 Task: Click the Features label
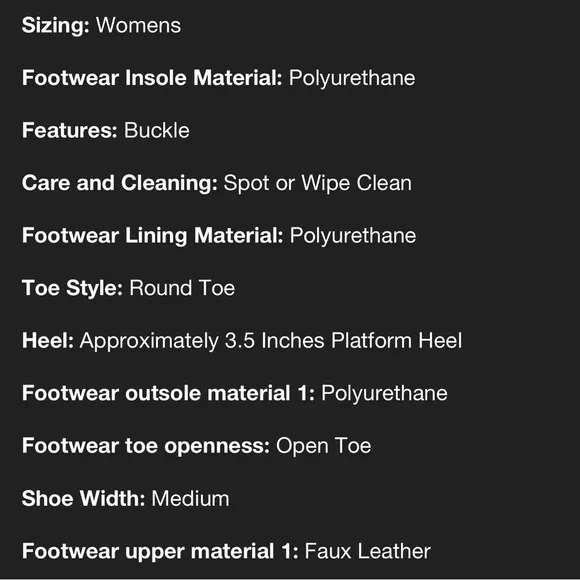70,131
